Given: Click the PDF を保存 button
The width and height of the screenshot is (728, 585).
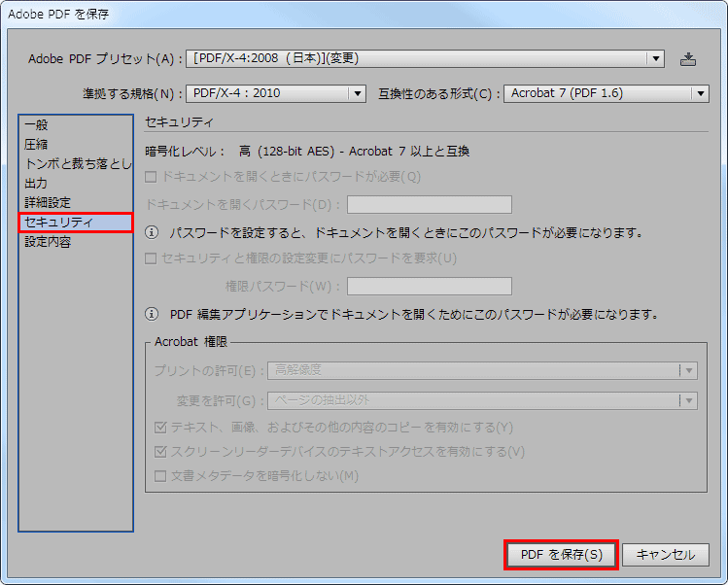Looking at the screenshot, I should pyautogui.click(x=562, y=555).
